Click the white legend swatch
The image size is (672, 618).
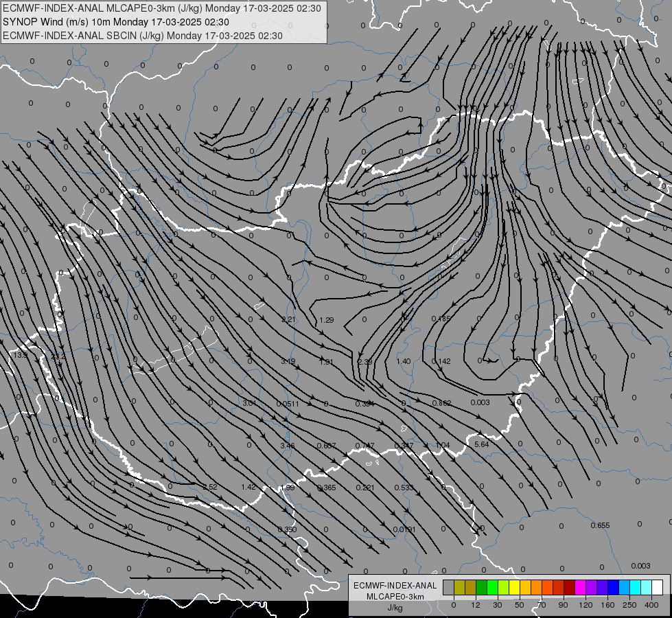(657, 587)
